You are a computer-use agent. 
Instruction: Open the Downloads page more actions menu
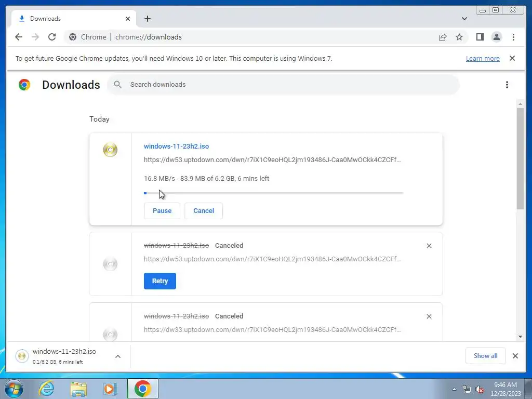507,85
